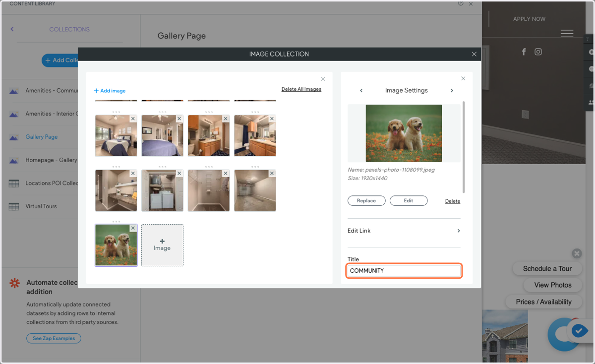Open Locations POI Collection
595x364 pixels.
(52, 183)
